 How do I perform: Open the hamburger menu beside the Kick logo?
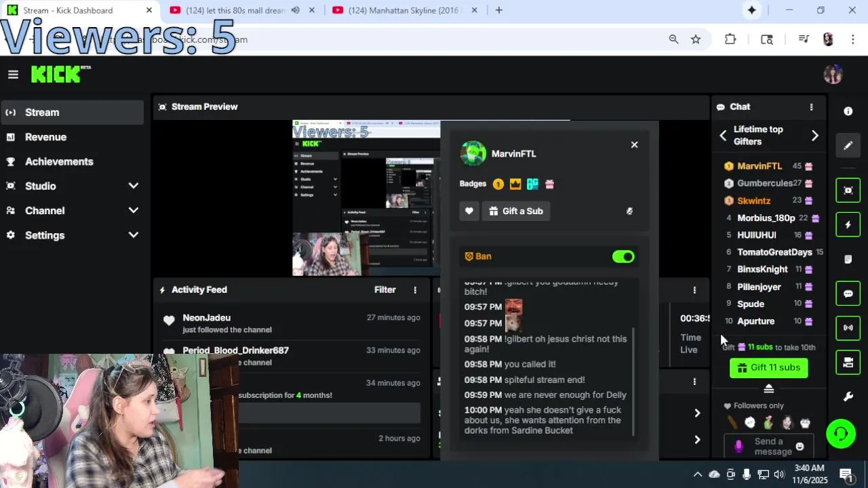(x=13, y=75)
